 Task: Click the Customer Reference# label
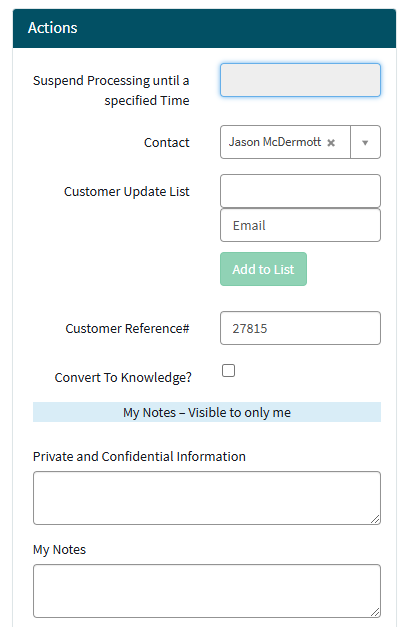pos(127,328)
